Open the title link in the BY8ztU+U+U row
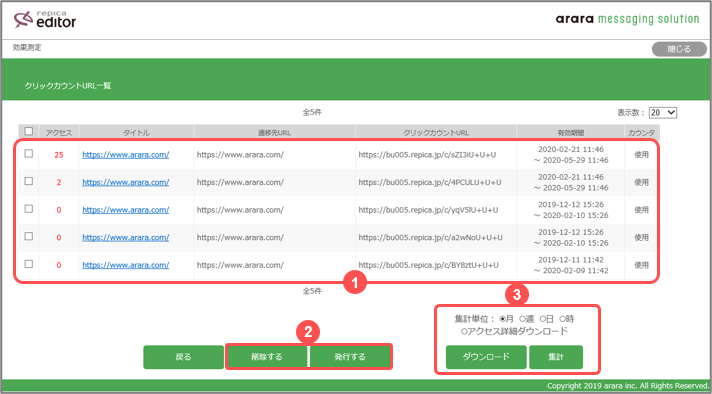 pyautogui.click(x=126, y=265)
